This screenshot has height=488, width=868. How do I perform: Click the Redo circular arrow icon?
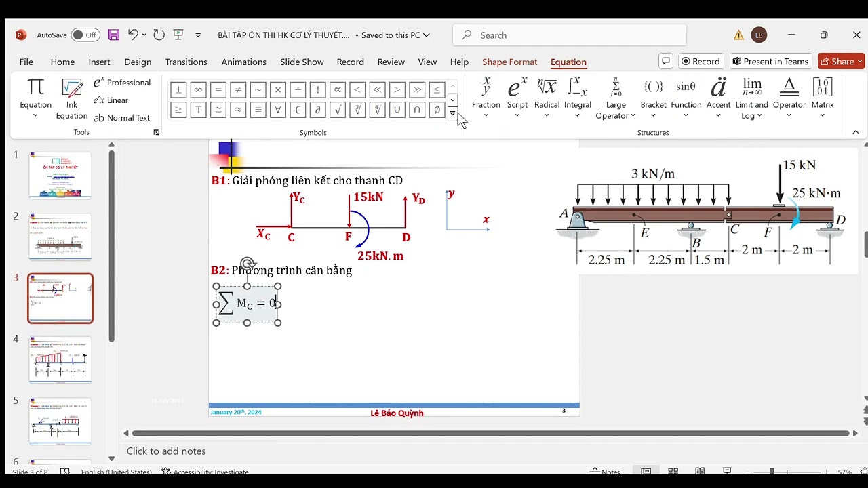159,35
